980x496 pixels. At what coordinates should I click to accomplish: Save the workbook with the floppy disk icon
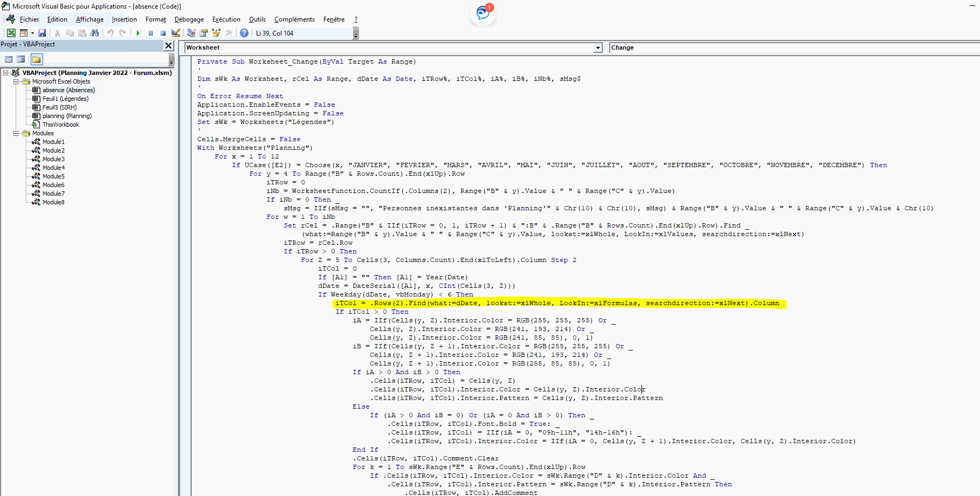tap(42, 33)
